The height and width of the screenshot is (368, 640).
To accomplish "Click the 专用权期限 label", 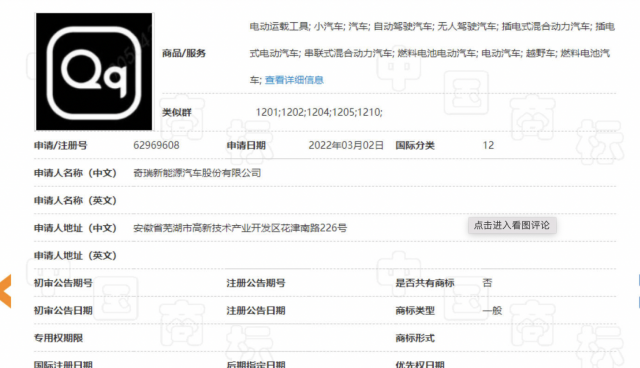I will point(58,338).
